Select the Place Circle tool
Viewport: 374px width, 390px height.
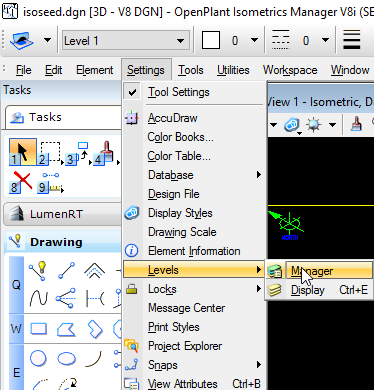point(38,358)
